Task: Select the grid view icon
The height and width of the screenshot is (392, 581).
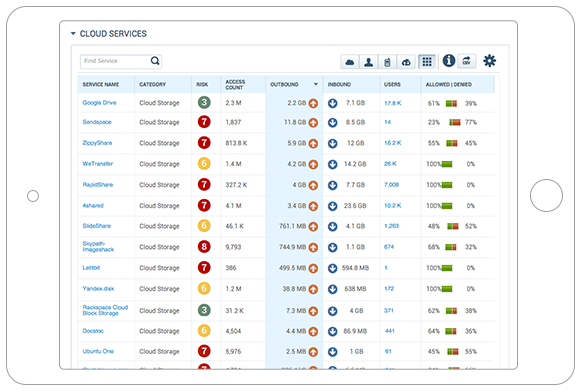Action: [427, 62]
